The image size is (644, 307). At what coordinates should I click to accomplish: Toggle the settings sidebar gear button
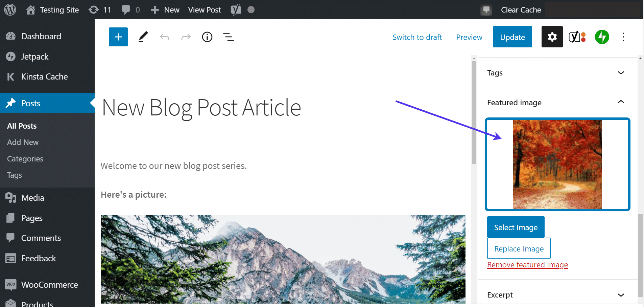tap(552, 37)
